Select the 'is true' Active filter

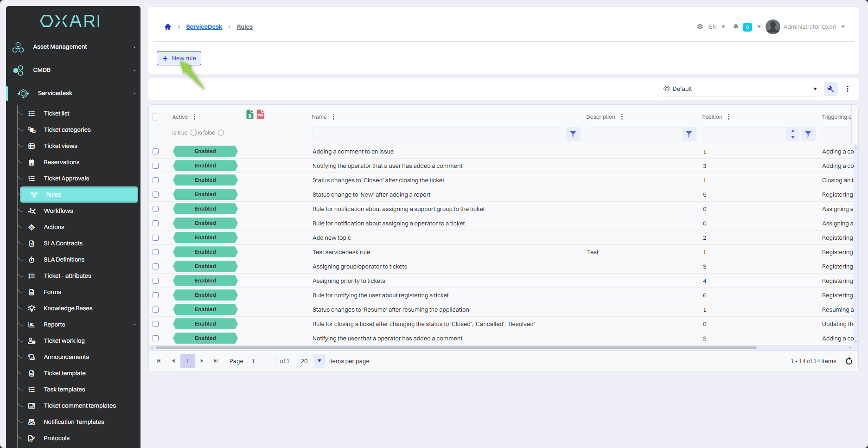[193, 133]
